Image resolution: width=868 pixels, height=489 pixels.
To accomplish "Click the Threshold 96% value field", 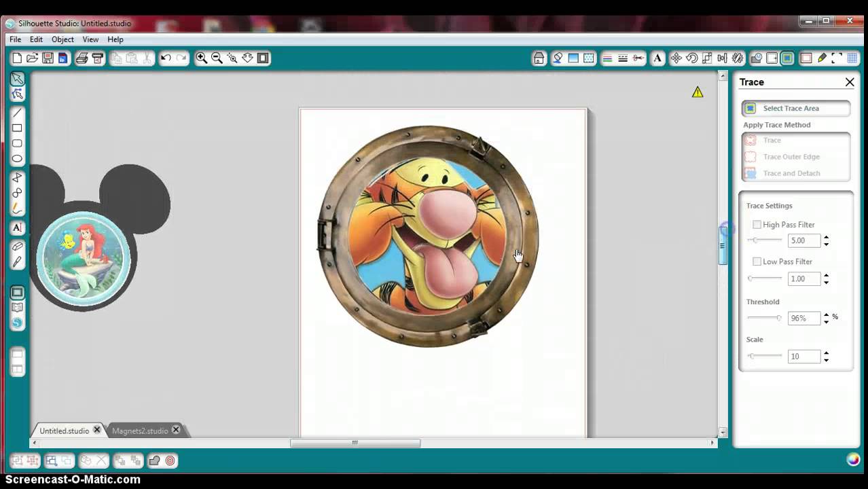I will coord(804,318).
